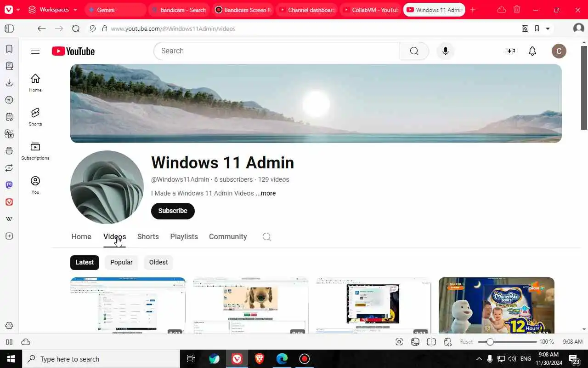Click the Vivaldi menu logo

point(9,10)
